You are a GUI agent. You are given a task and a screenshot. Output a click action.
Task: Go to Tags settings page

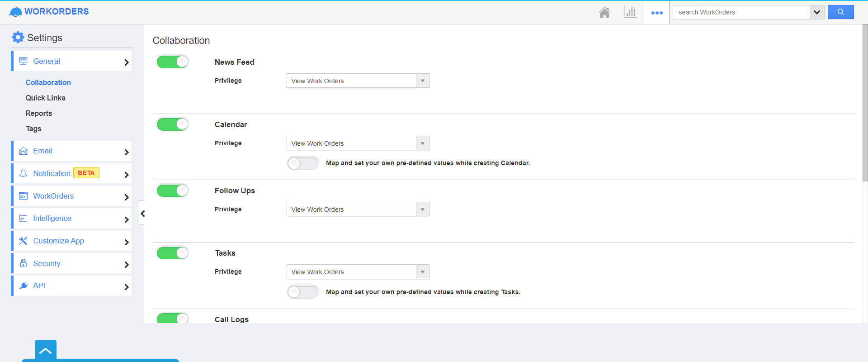click(33, 129)
